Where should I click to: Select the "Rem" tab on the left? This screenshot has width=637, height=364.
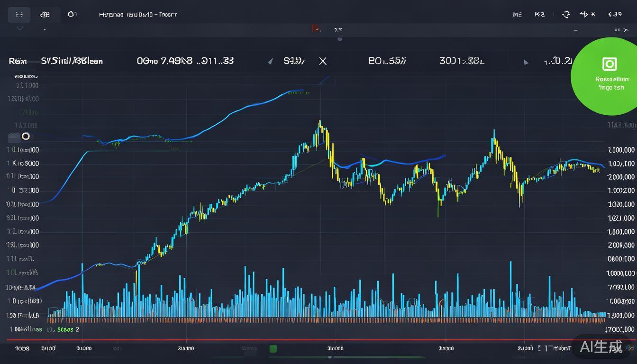point(18,61)
